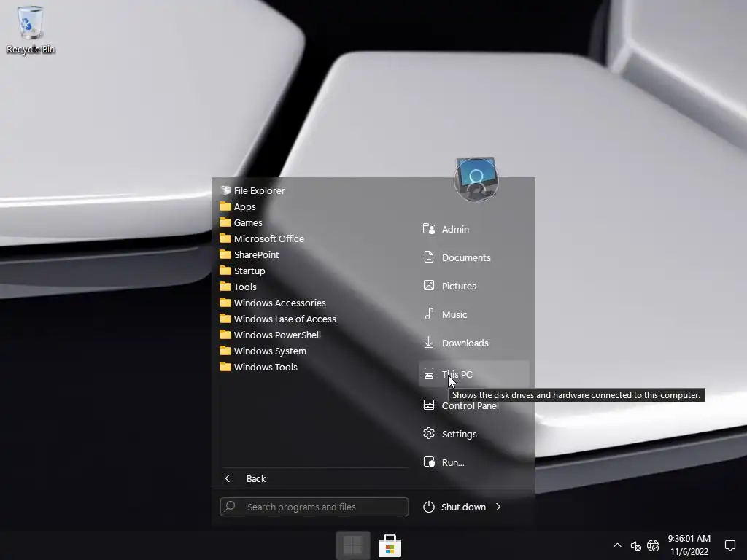The width and height of the screenshot is (747, 560).
Task: Click the This PC computer icon
Action: point(429,373)
